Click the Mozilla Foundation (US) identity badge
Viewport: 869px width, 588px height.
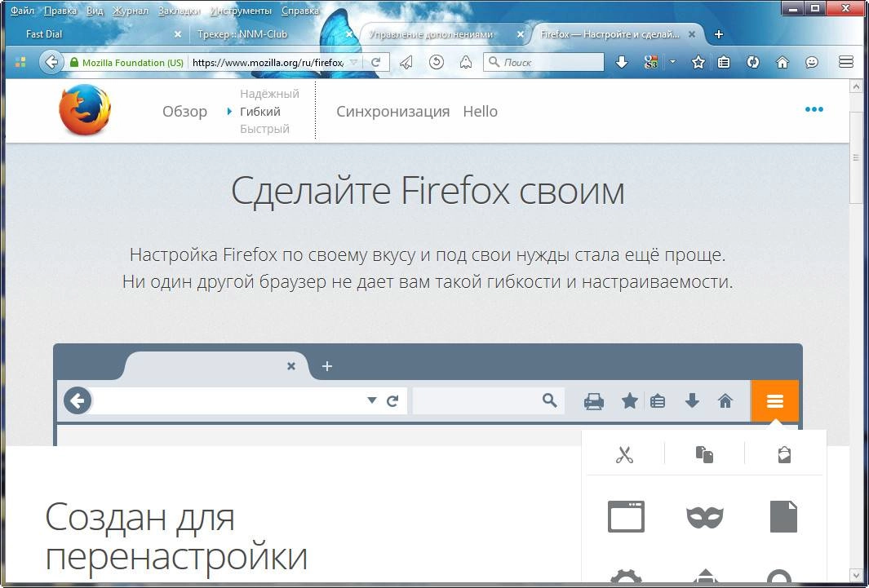[x=127, y=63]
